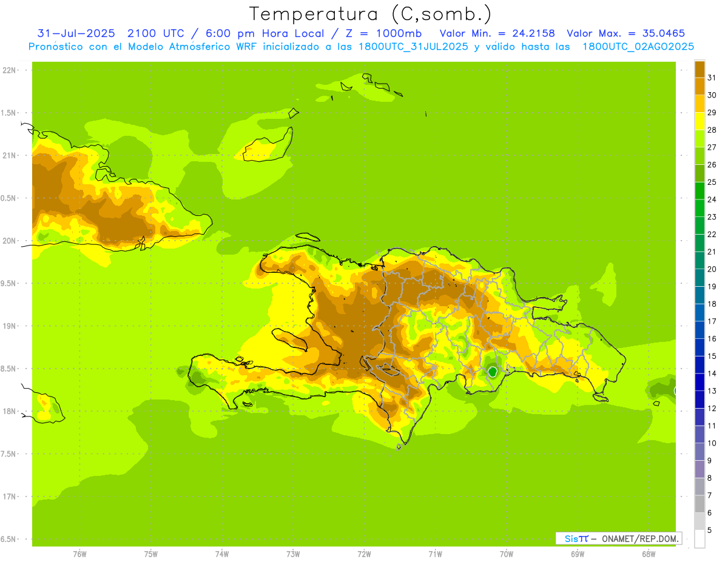Click the legend segment between 25 and 26
The height and width of the screenshot is (562, 728).
699,173
